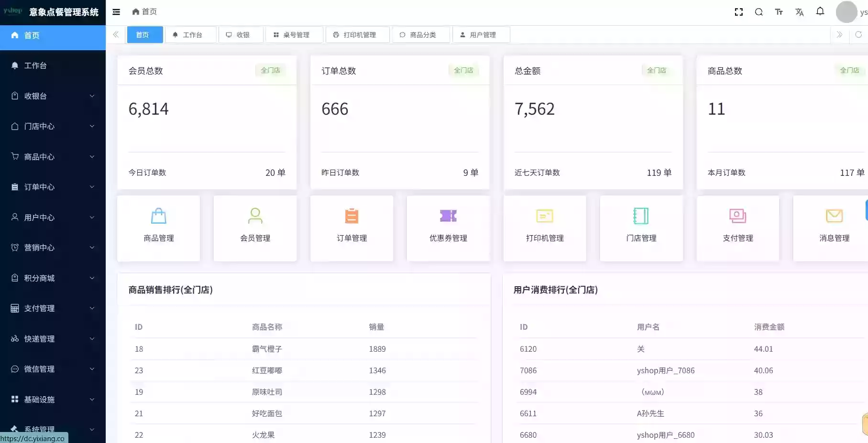Collapse the tab bar with the left double-chevron
This screenshot has width=868, height=443.
coord(116,34)
